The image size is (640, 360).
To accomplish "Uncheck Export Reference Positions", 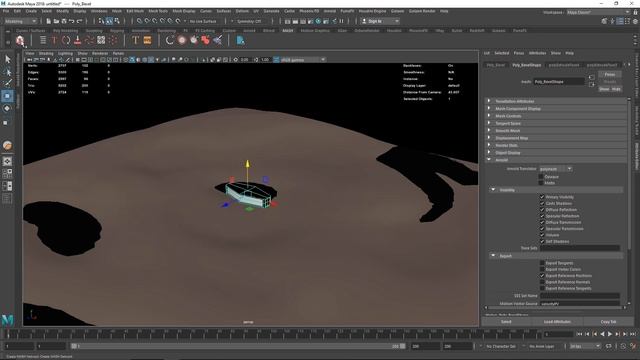I will point(542,276).
